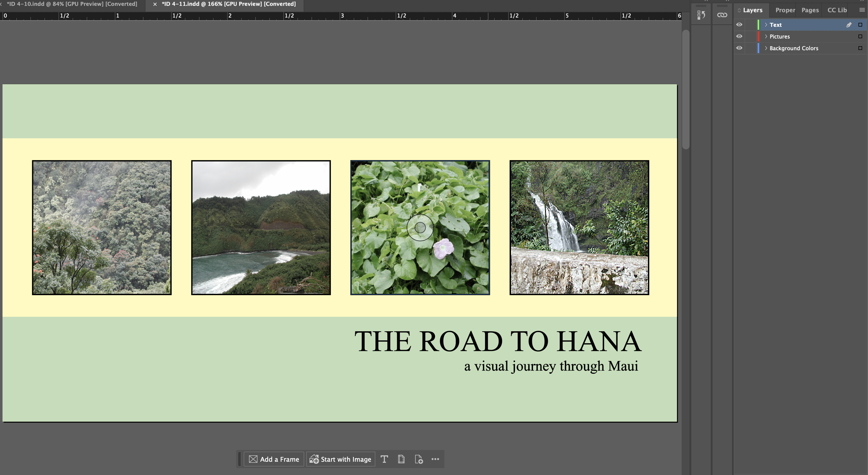Click the pen icon on the Text layer

click(x=849, y=25)
